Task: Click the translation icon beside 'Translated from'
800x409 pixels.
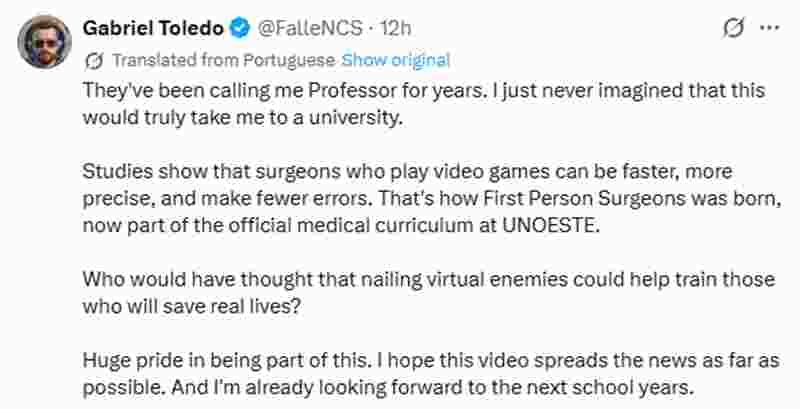Action: (95, 60)
